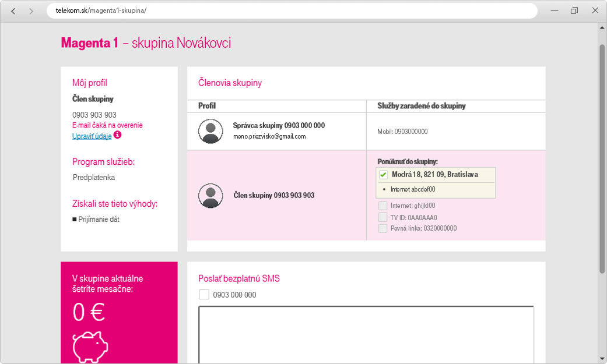
Task: Click scrollbar up arrow
Action: [x=602, y=27]
